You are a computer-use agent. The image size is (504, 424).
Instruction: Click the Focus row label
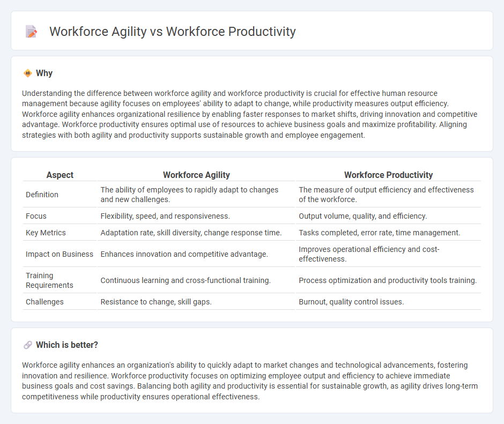click(36, 216)
